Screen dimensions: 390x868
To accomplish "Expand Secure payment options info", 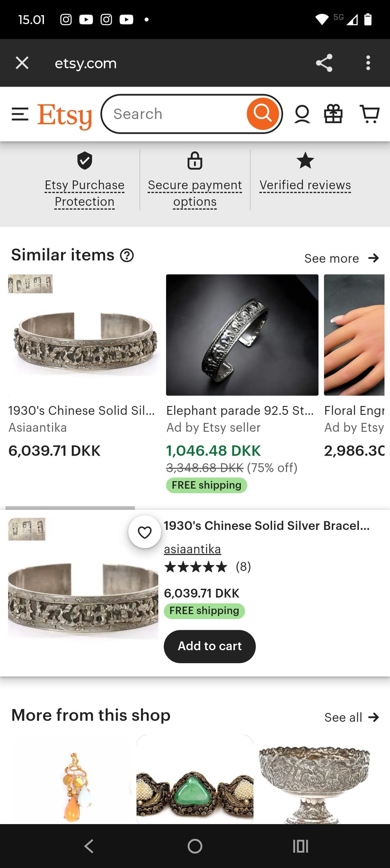I will 195,193.
